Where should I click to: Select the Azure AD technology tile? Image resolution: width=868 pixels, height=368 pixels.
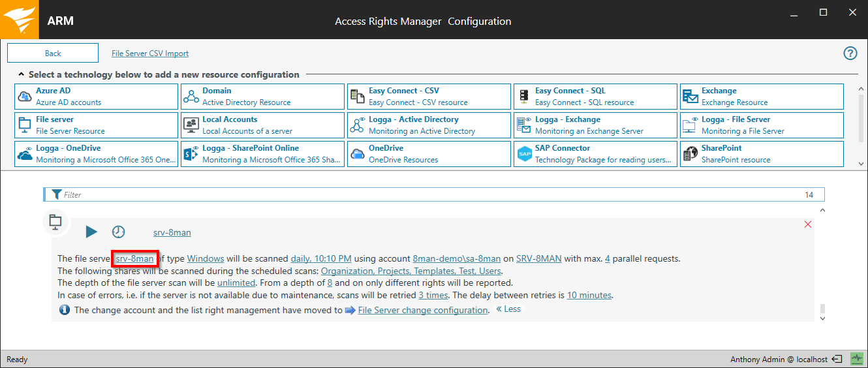(96, 97)
